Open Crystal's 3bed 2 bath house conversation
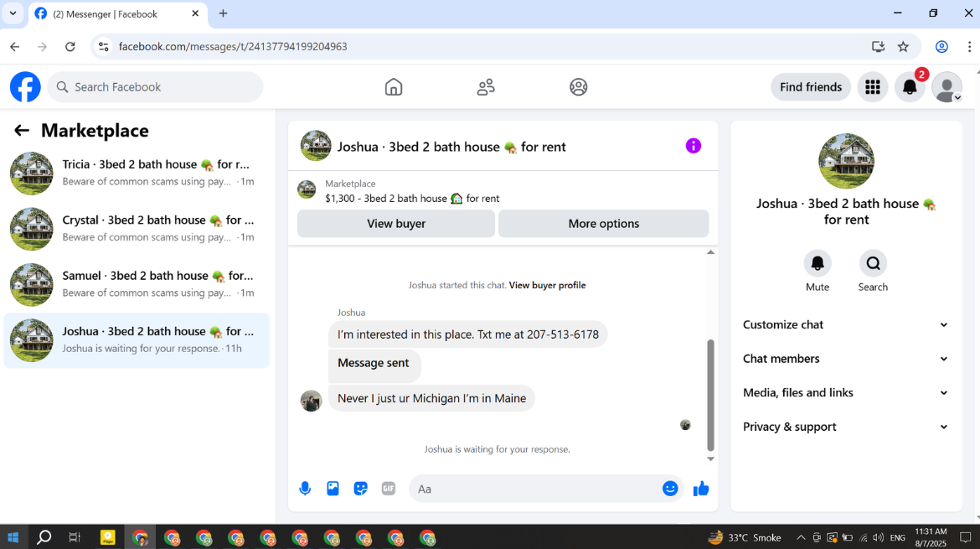The width and height of the screenshot is (980, 549). pyautogui.click(x=137, y=229)
